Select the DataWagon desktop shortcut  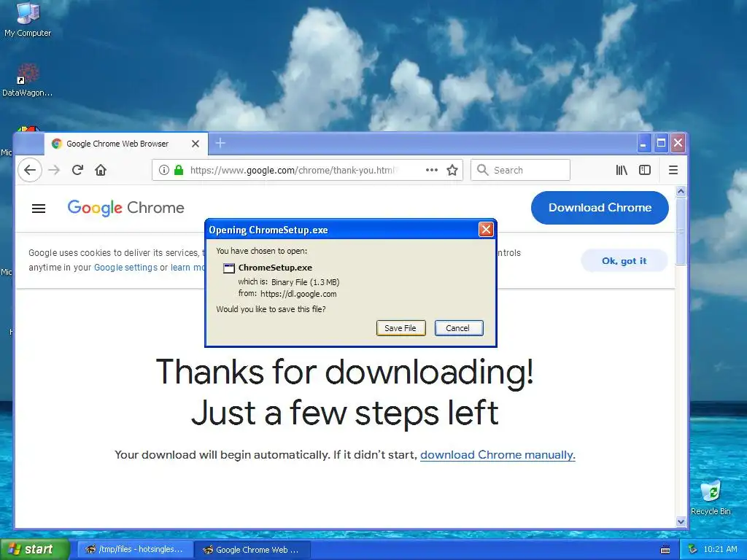point(27,80)
